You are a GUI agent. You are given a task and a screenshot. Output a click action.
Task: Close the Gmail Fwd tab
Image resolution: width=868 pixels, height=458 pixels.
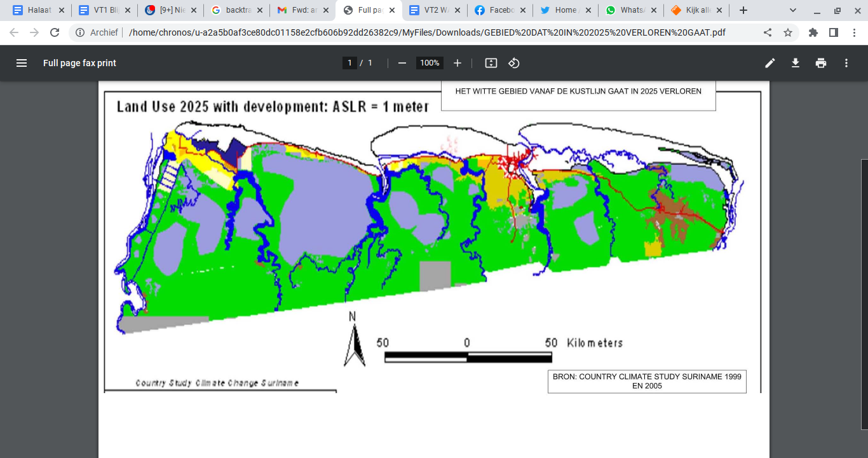(x=325, y=10)
